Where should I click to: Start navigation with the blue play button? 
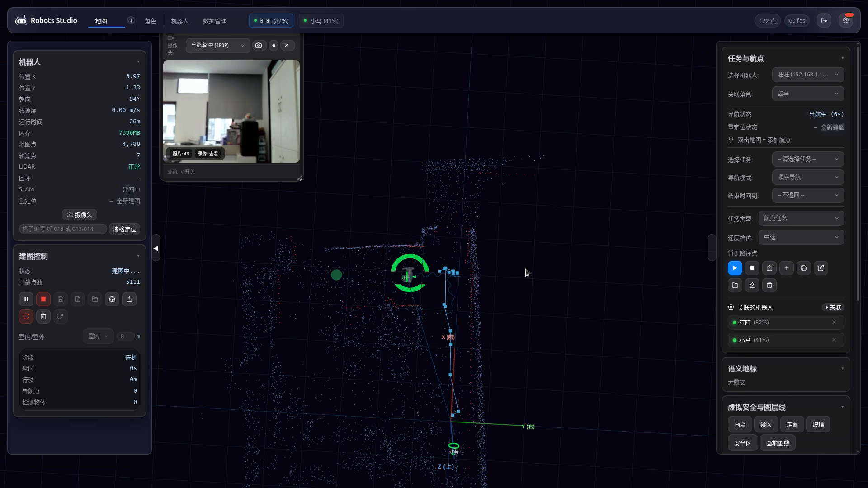tap(735, 268)
